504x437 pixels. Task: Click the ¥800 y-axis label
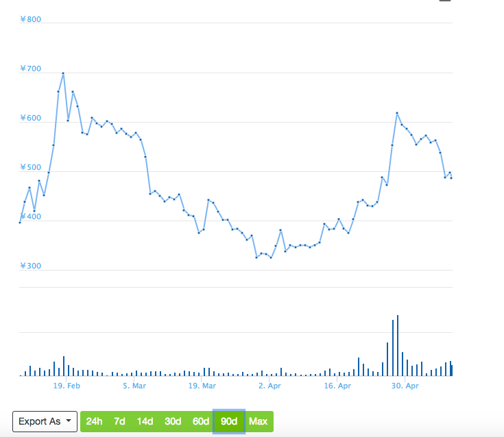pyautogui.click(x=31, y=19)
